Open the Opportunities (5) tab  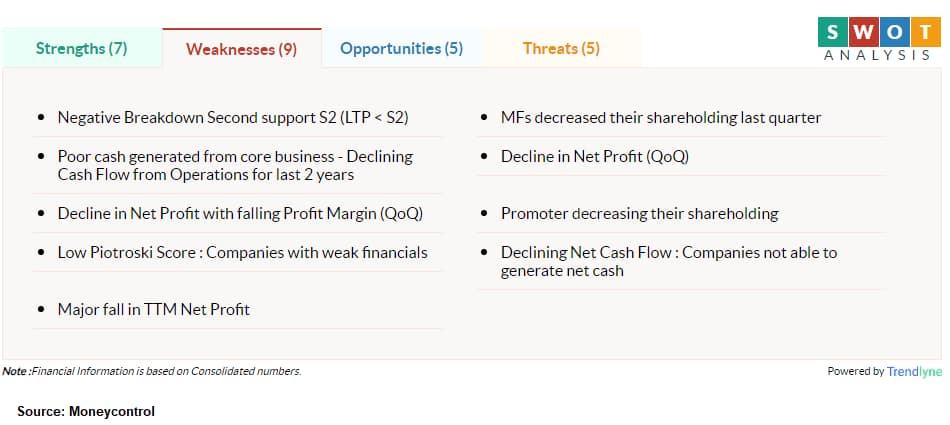[402, 49]
